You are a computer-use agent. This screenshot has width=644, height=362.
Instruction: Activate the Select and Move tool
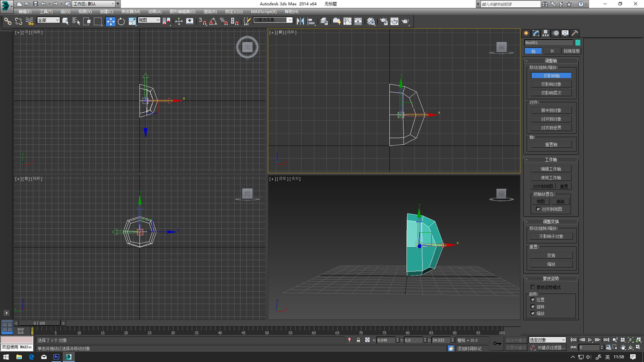pyautogui.click(x=110, y=21)
